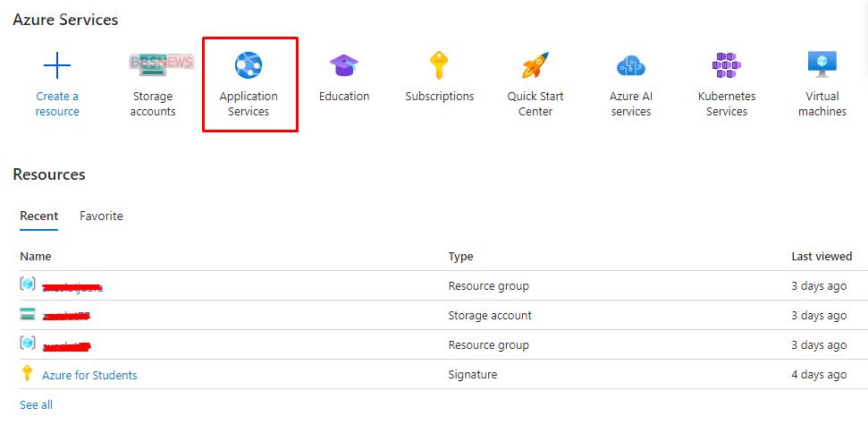This screenshot has width=868, height=433.
Task: Sort resources by Name column header
Action: click(x=36, y=256)
